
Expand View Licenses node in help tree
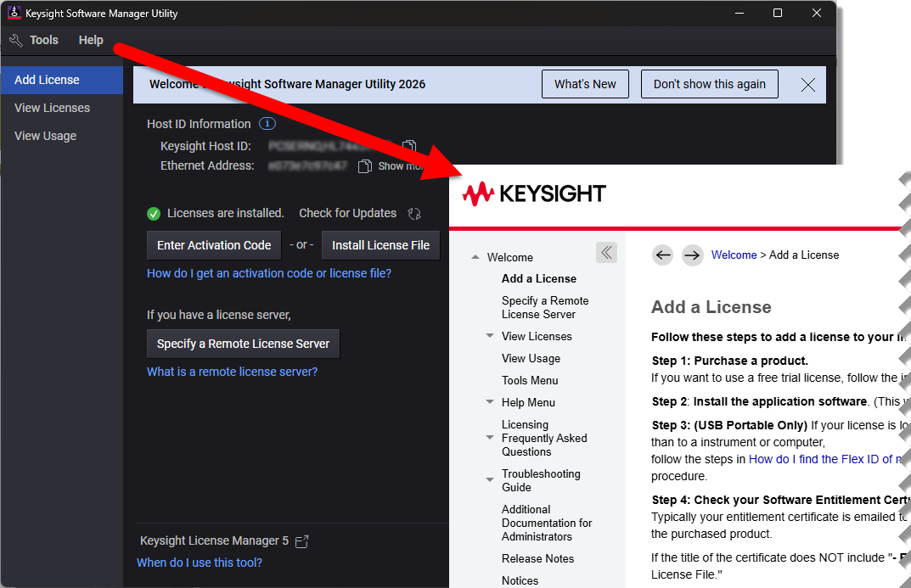click(490, 336)
